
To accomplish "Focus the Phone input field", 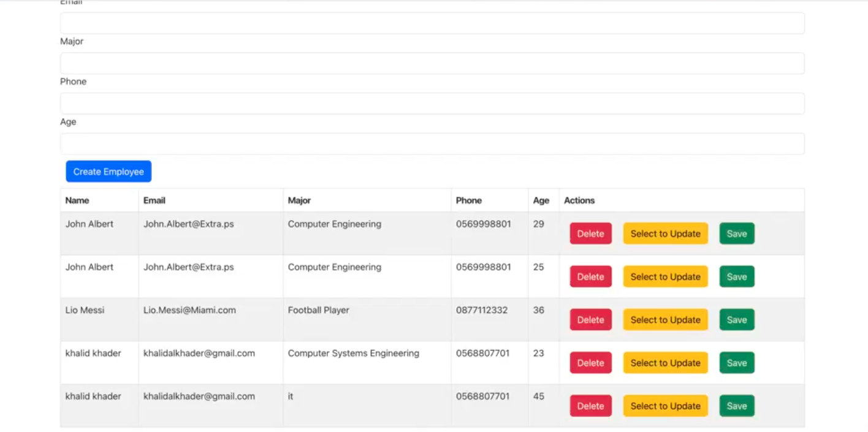I will (x=432, y=104).
